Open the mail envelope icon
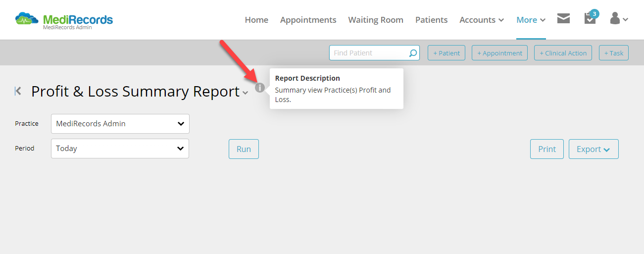This screenshot has height=254, width=644. click(563, 19)
